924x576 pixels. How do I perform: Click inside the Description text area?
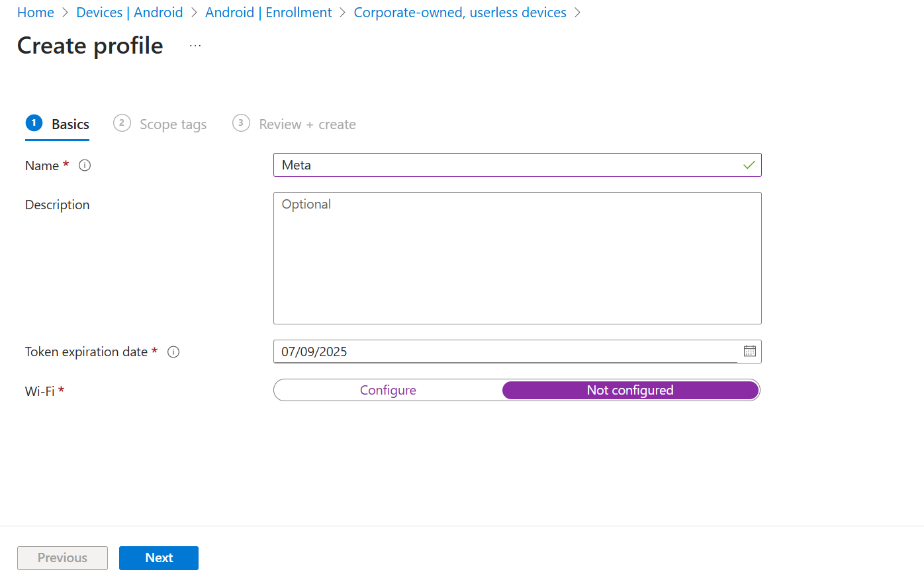518,258
